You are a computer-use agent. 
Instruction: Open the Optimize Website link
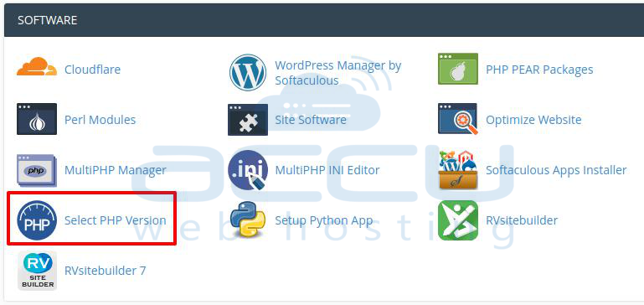pos(533,120)
